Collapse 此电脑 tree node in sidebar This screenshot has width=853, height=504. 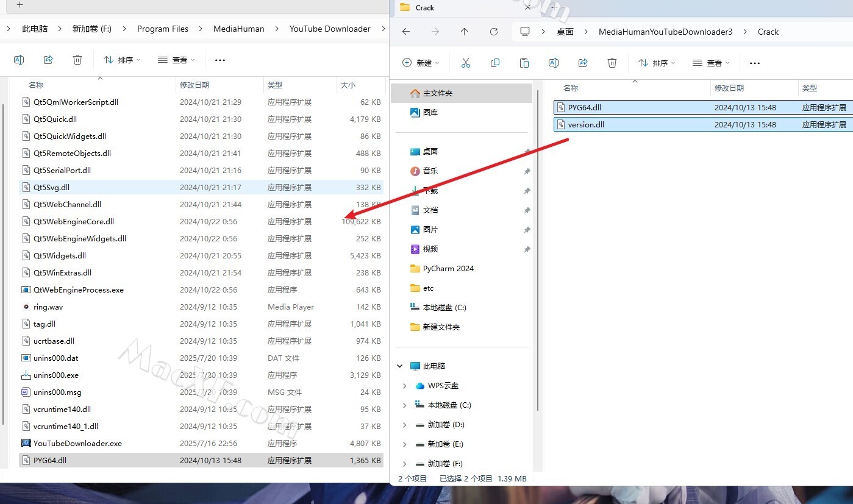[400, 366]
